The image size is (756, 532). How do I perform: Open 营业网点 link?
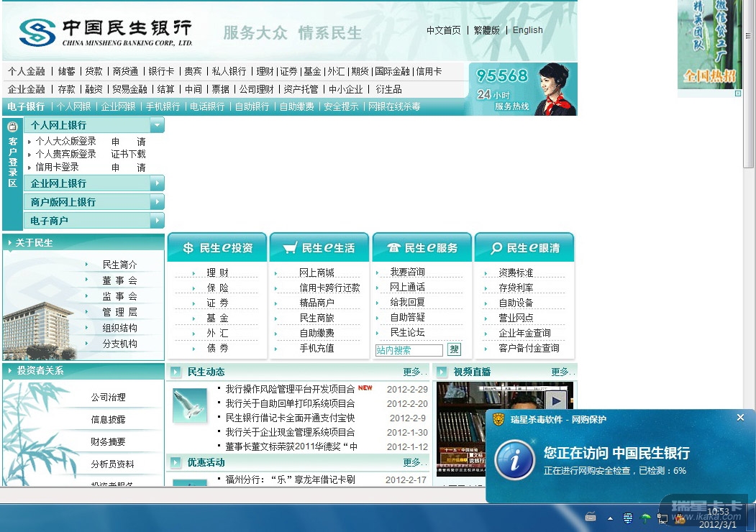(x=516, y=318)
